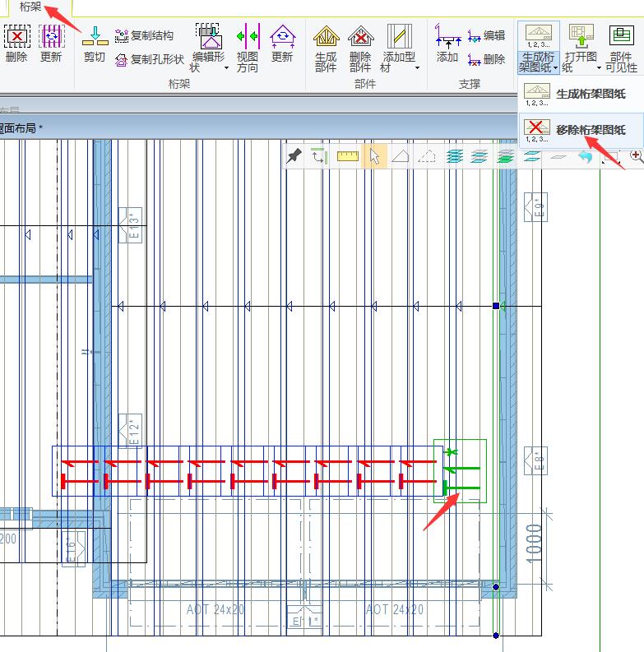Choose 生成桁架图纸 from the dropdown menu

[581, 95]
